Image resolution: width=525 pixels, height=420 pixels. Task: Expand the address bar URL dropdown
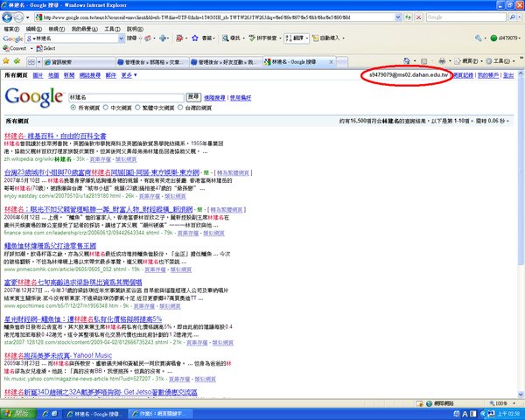pos(398,17)
